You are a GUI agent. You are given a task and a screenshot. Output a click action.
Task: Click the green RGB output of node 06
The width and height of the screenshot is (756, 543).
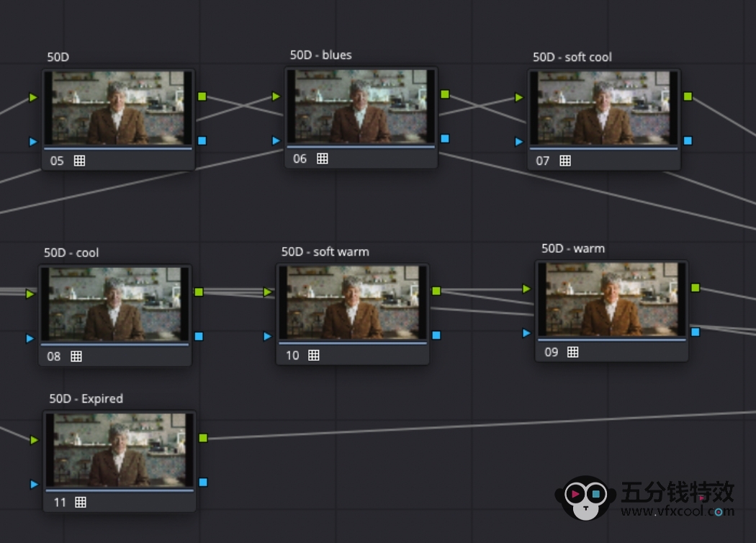click(x=445, y=94)
